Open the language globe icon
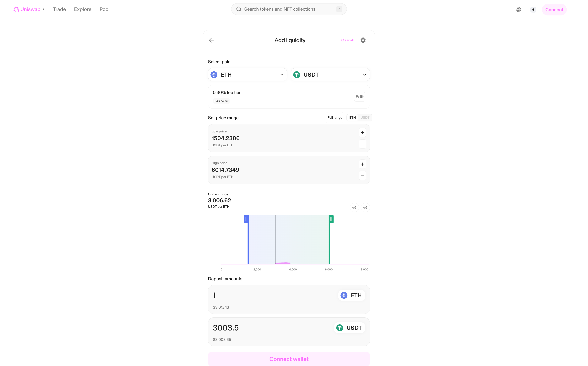The image size is (588, 366). click(519, 10)
